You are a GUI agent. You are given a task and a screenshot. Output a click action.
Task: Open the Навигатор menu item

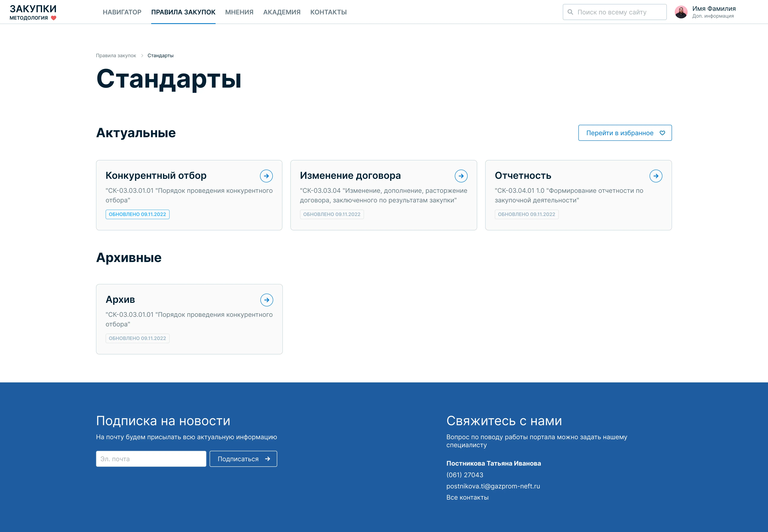(122, 12)
